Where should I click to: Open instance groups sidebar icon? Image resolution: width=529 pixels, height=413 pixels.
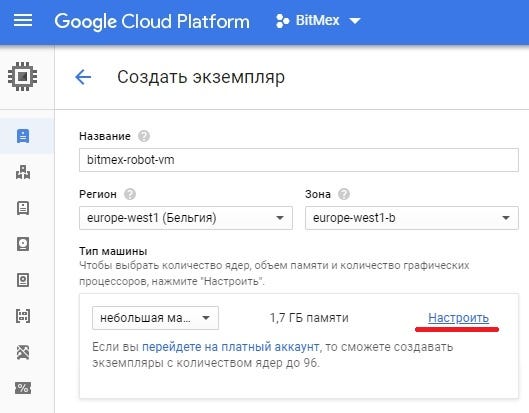[23, 172]
